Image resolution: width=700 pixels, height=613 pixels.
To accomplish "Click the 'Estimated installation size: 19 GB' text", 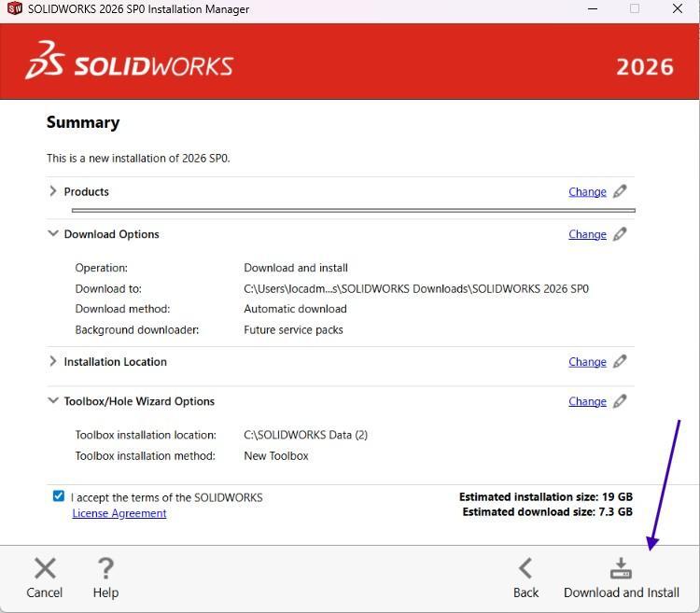I will coord(546,497).
